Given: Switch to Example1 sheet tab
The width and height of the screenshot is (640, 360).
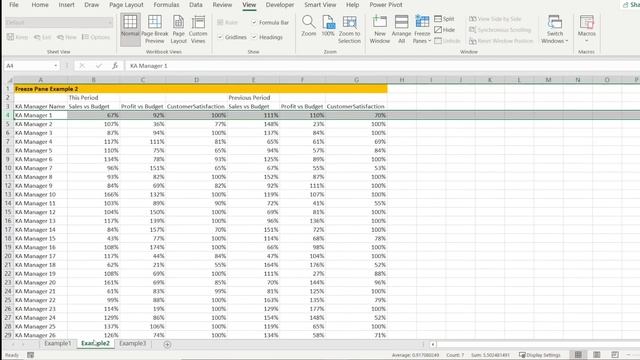Looking at the screenshot, I should coord(58,343).
